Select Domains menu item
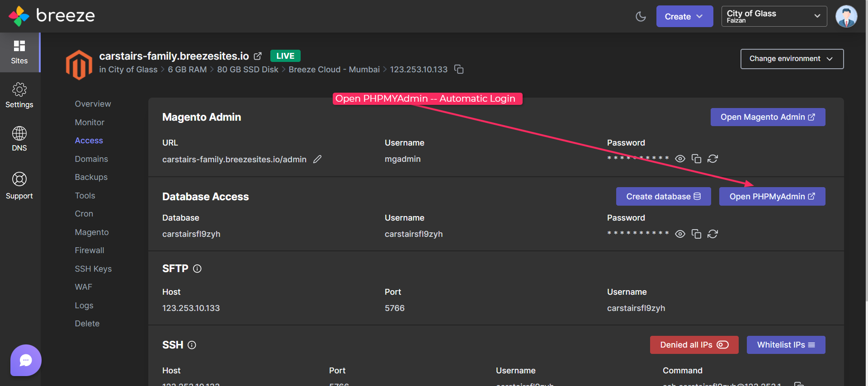868x386 pixels. coord(91,159)
